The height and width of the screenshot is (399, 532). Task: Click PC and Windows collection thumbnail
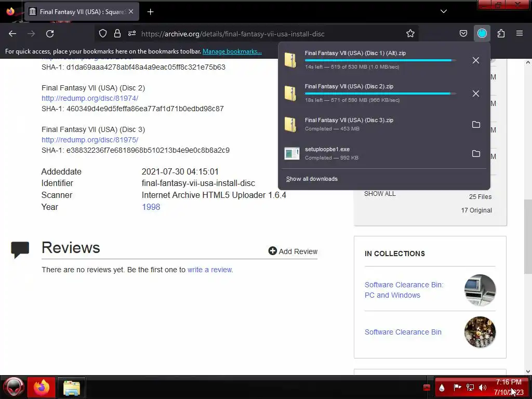coord(480,290)
